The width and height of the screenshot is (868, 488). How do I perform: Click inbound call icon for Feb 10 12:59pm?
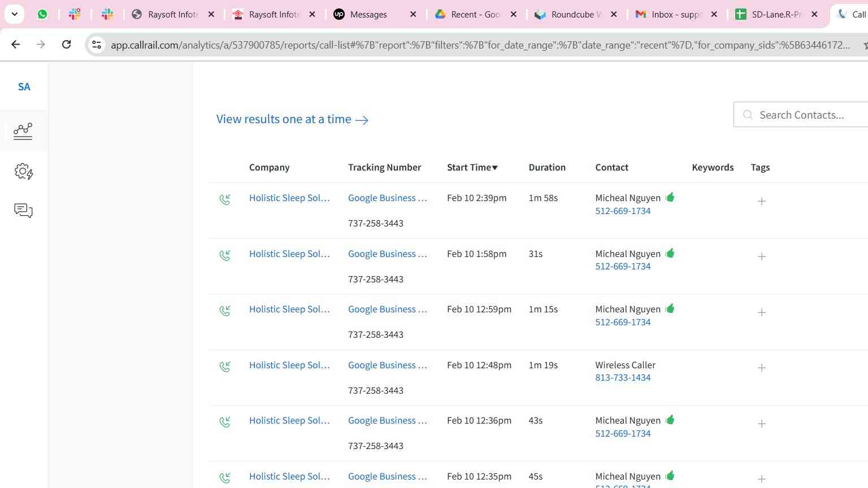[x=225, y=311]
